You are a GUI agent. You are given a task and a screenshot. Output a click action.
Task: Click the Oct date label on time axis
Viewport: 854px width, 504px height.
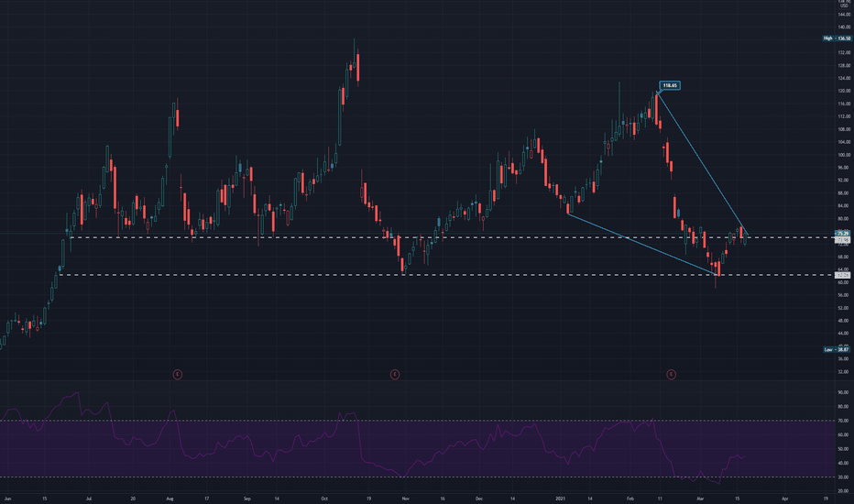tap(324, 499)
